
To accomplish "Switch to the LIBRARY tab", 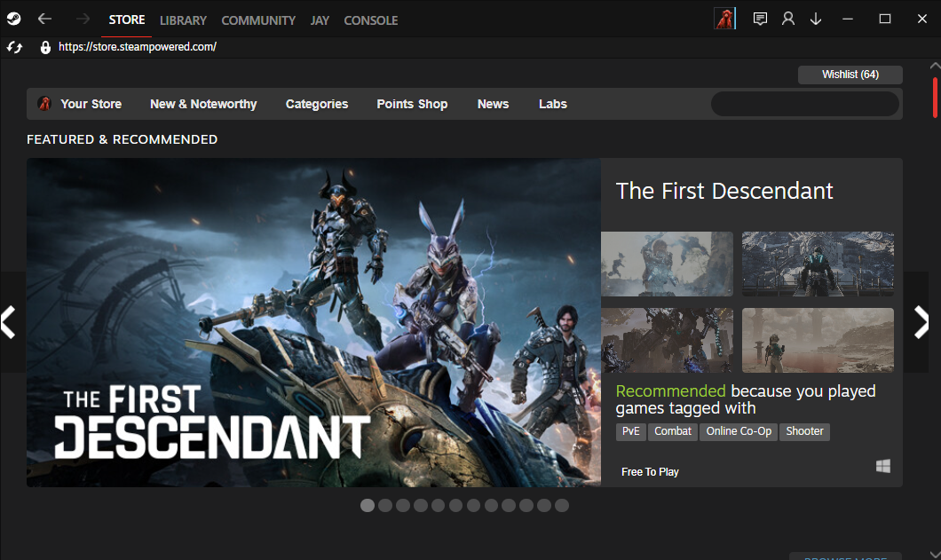I will [x=183, y=20].
